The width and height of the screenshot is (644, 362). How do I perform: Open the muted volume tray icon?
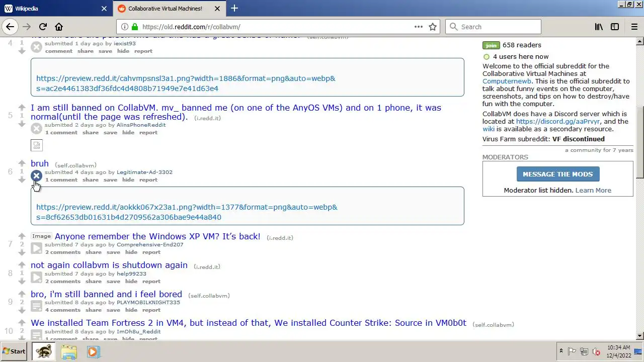pyautogui.click(x=596, y=351)
